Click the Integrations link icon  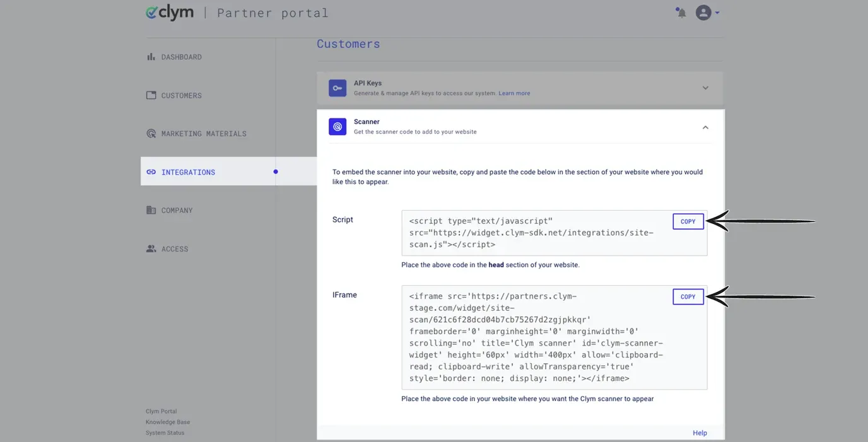[x=151, y=172]
